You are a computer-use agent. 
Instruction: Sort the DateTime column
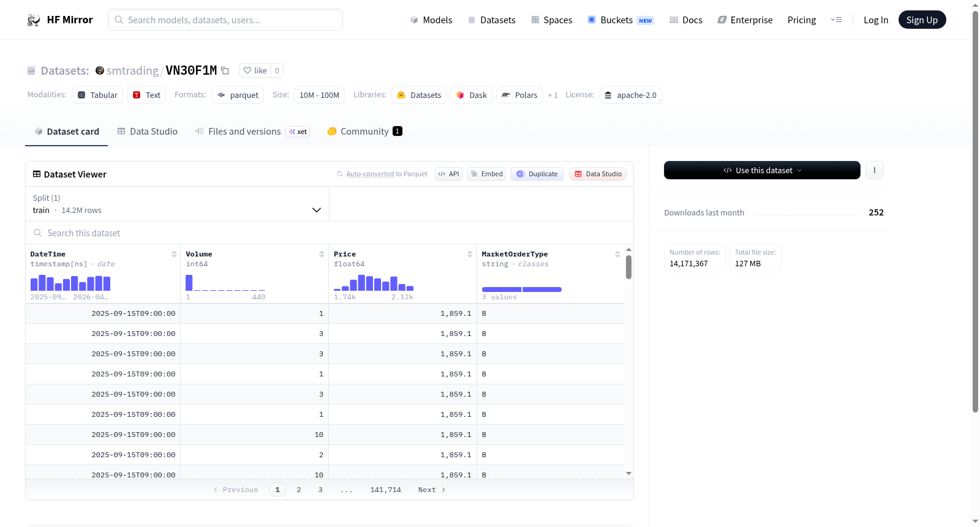click(174, 254)
